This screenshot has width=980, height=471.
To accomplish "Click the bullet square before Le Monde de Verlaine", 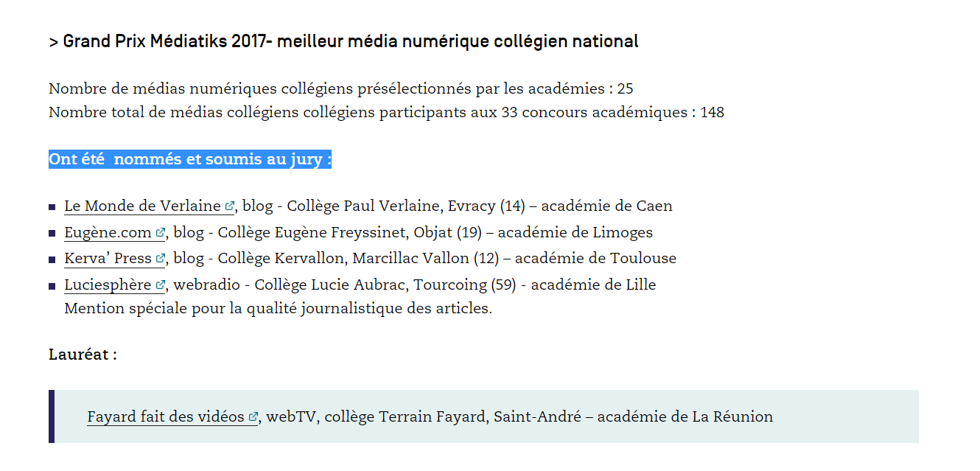I will (52, 208).
